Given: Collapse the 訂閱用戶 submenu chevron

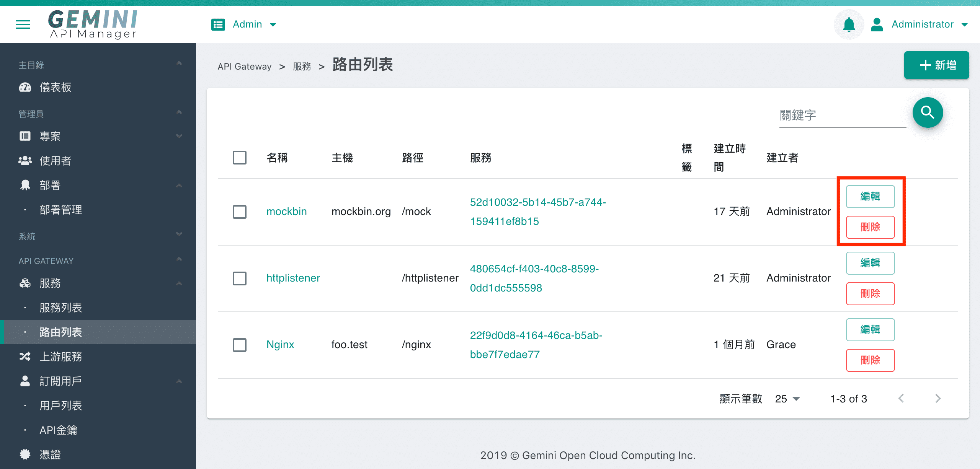Looking at the screenshot, I should (x=179, y=382).
